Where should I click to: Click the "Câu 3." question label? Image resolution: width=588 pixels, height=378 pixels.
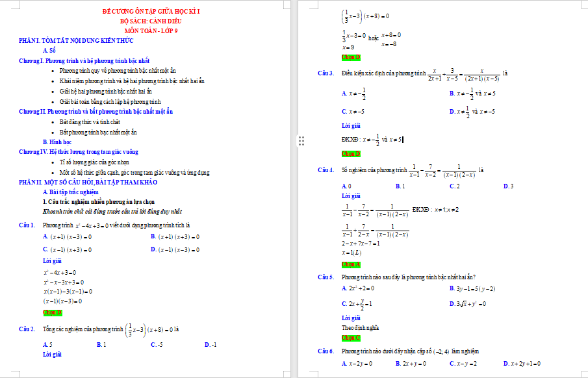click(x=326, y=73)
